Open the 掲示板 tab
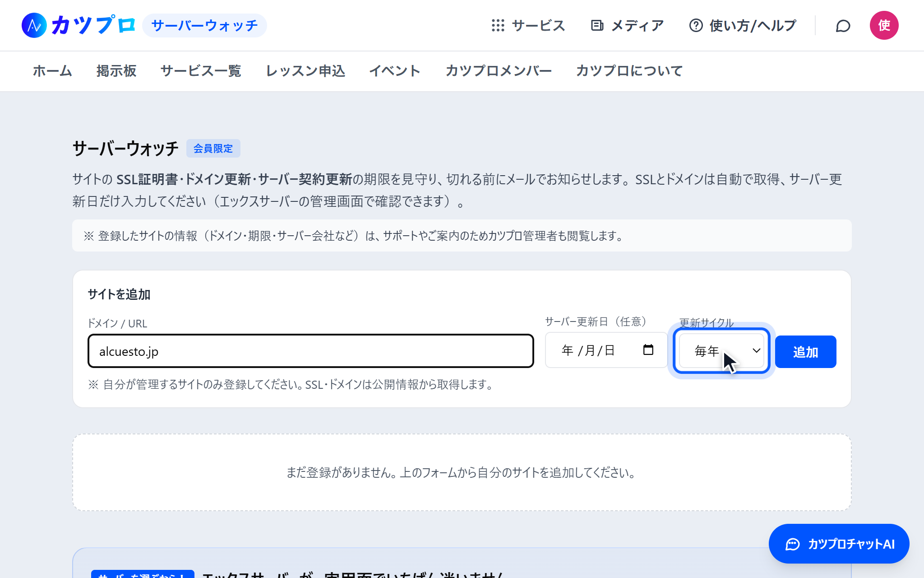This screenshot has width=924, height=578. coord(116,71)
